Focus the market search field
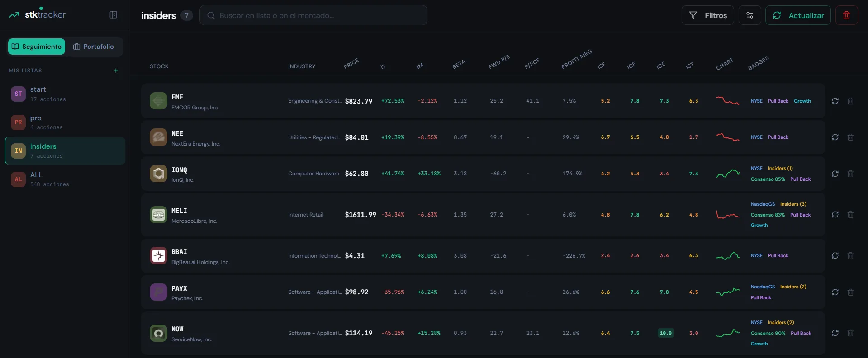 [x=313, y=15]
